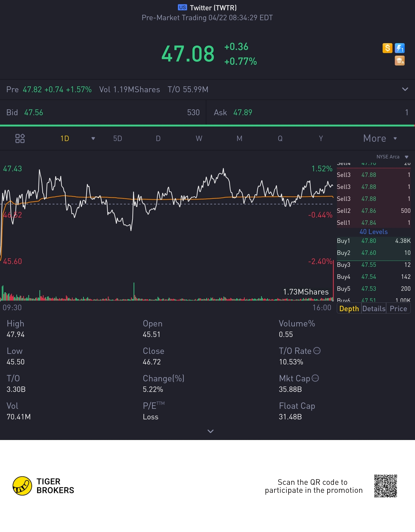This screenshot has width=415, height=532.
Task: Tap the Twitter (TWTR) title
Action: click(213, 8)
